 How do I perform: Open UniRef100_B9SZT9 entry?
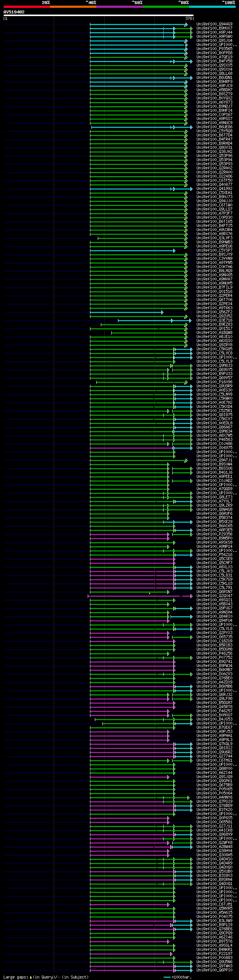click(x=214, y=94)
